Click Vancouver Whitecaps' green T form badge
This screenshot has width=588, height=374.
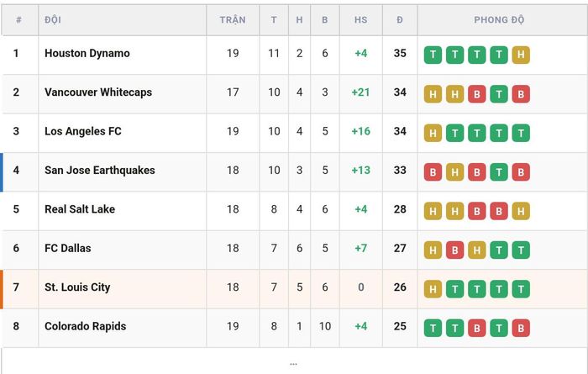499,94
